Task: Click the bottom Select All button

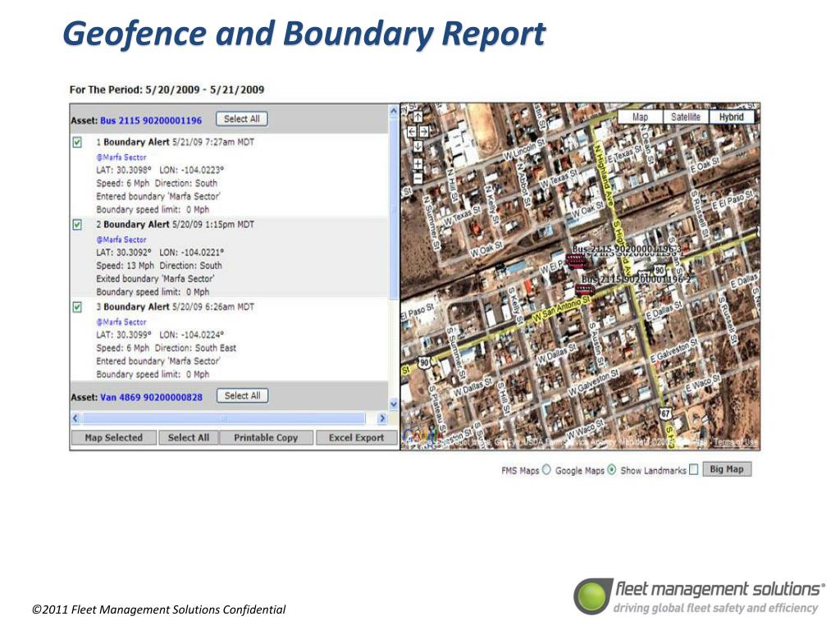Action: (x=189, y=438)
